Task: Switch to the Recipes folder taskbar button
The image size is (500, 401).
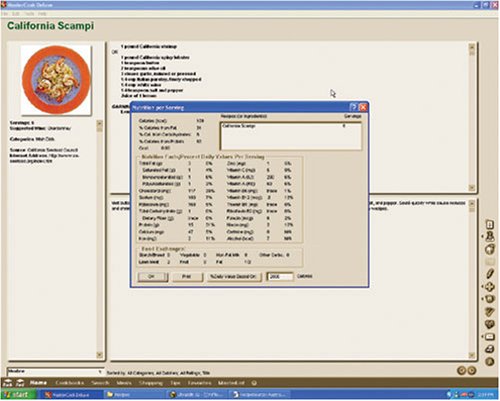Action: [133, 395]
